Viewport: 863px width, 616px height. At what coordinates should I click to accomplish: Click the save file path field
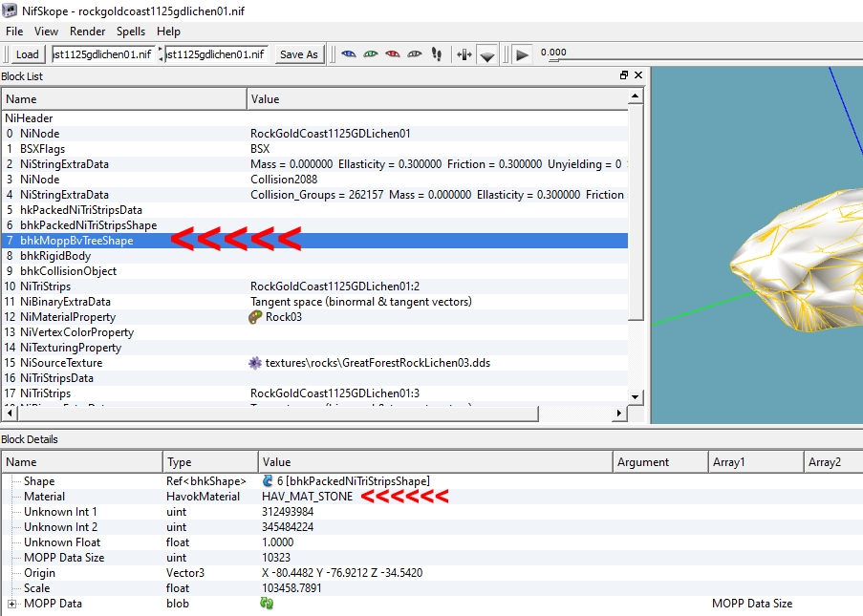216,53
